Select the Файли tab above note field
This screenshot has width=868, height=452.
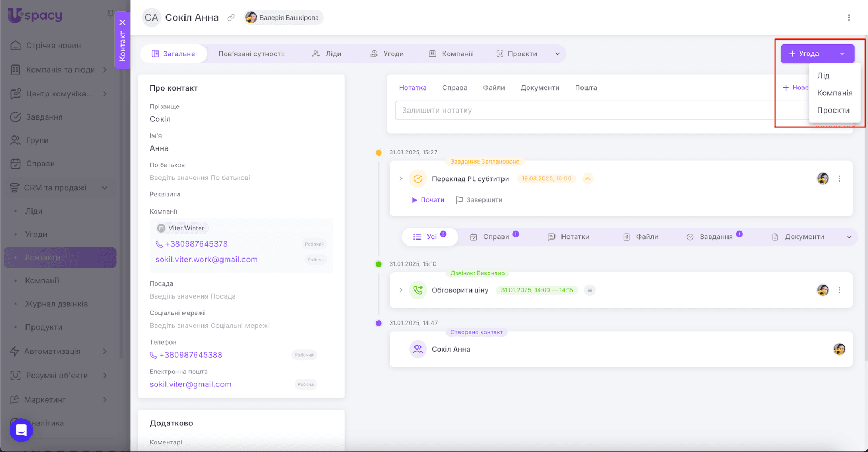(494, 88)
